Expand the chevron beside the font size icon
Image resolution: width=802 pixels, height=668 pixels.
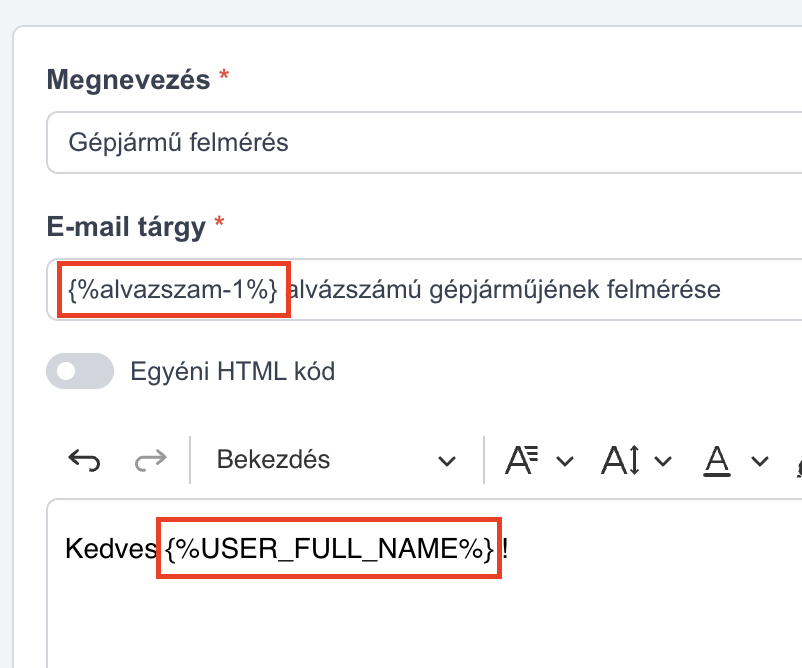(663, 461)
